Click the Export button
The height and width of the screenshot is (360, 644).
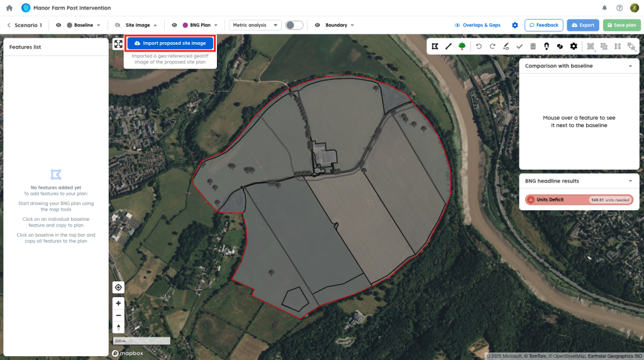click(582, 25)
